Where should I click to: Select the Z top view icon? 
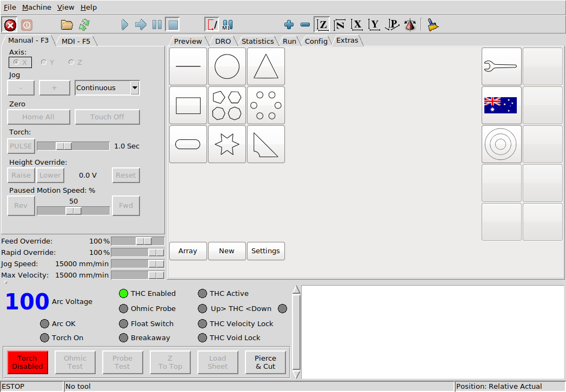[322, 25]
